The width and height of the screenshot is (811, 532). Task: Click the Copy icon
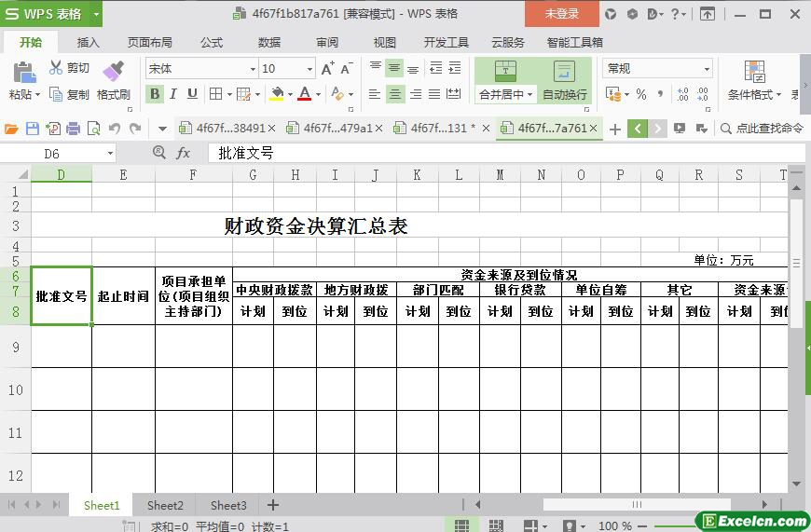(55, 95)
